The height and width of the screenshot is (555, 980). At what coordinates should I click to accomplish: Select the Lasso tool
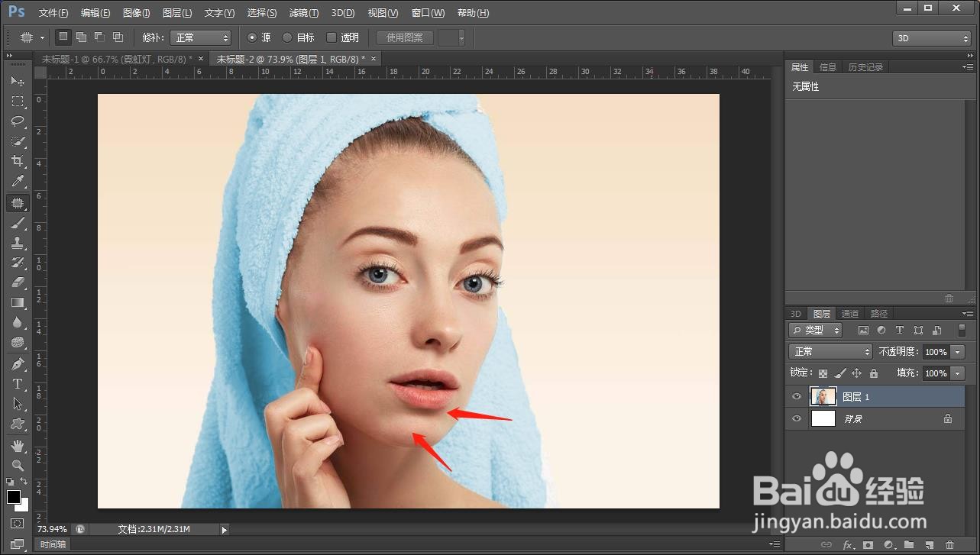[x=18, y=121]
